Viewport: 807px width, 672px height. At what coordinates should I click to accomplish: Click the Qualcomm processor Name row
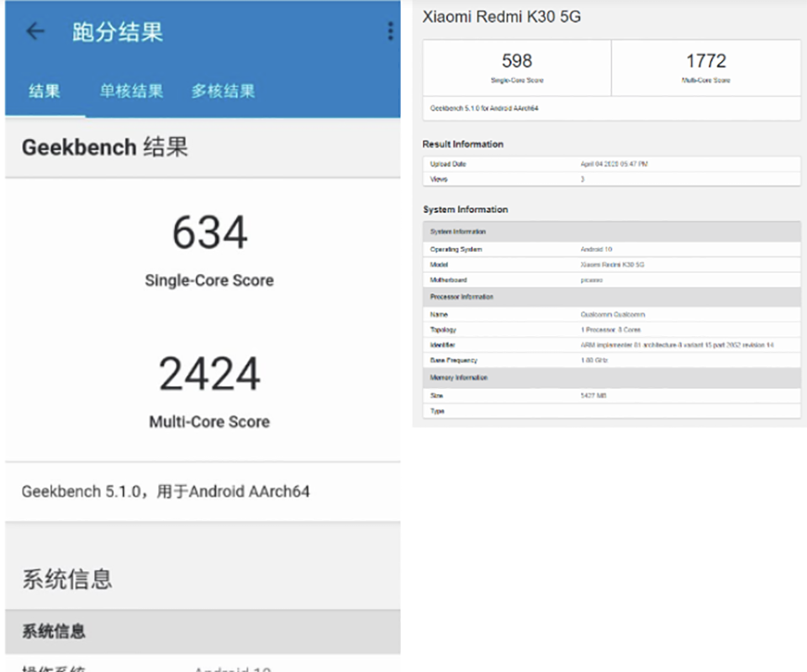tap(611, 313)
